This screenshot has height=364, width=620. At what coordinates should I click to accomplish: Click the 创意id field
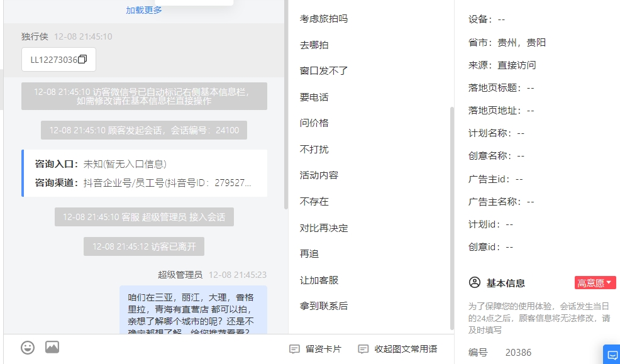(490, 247)
